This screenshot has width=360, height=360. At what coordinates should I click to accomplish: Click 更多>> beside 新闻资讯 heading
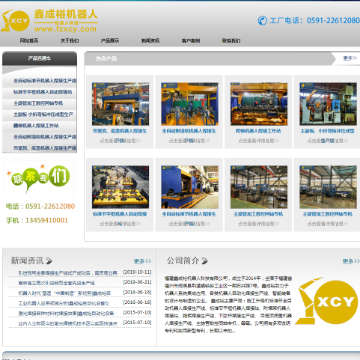(x=142, y=261)
